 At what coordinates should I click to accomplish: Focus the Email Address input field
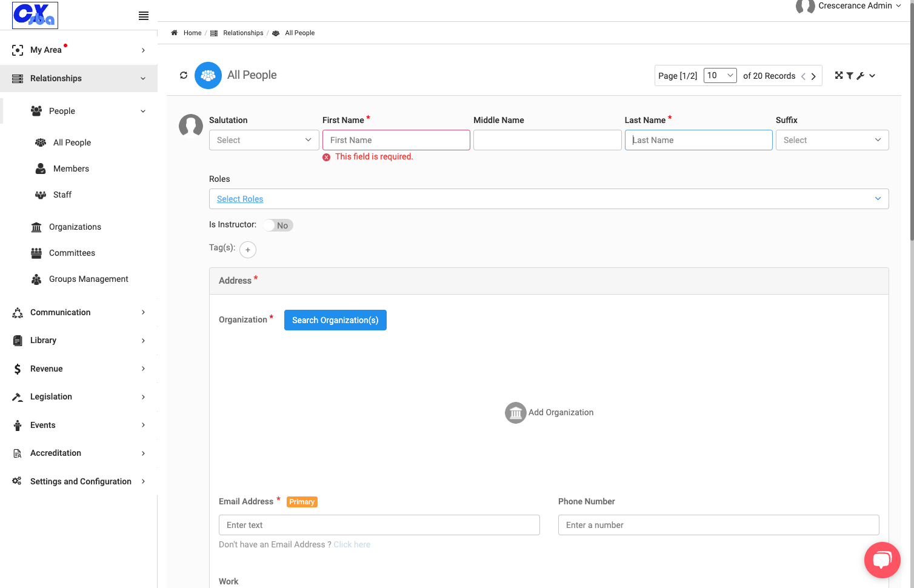pos(379,525)
